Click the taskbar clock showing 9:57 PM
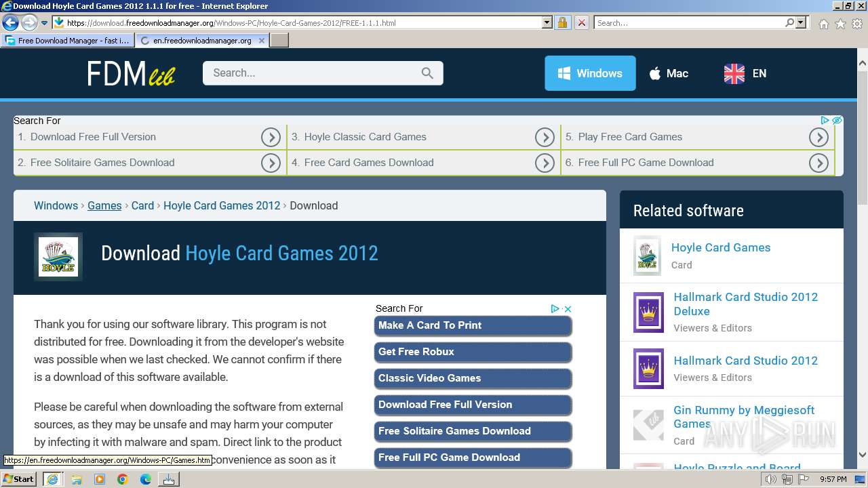Image resolution: width=868 pixels, height=488 pixels. click(x=833, y=479)
